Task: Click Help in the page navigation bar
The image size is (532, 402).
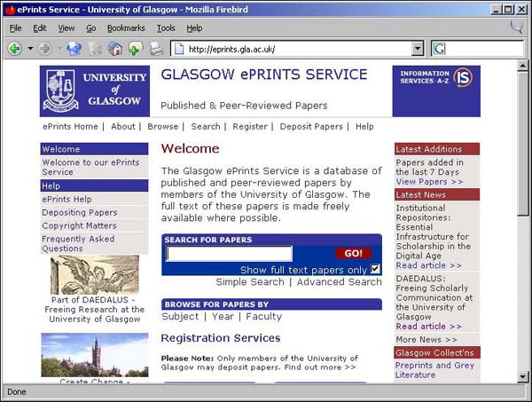Action: pos(364,127)
